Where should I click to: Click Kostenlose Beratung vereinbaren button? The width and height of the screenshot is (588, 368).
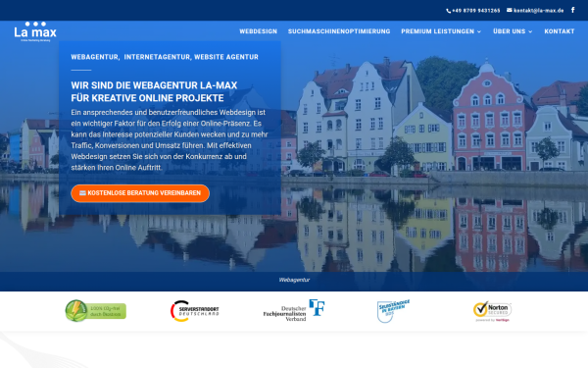[x=140, y=193]
